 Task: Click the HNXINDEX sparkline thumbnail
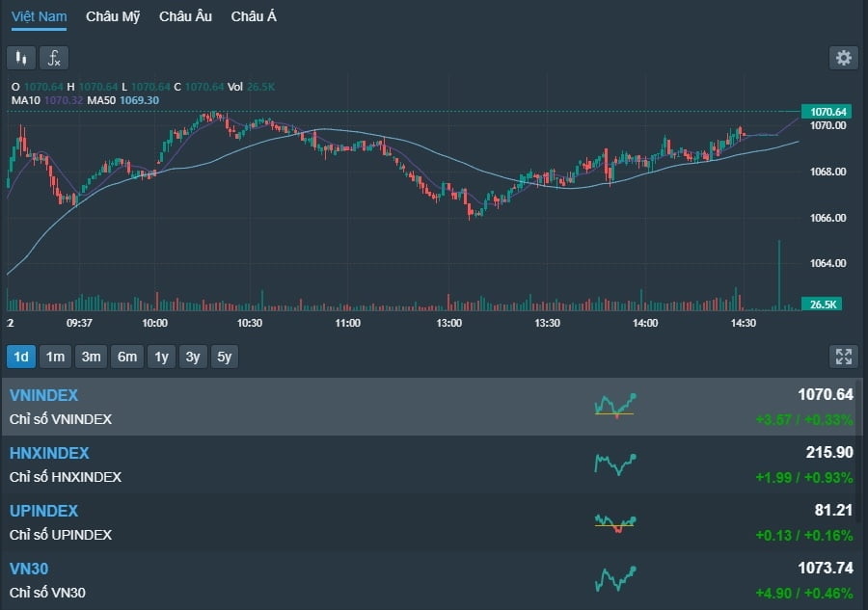(x=615, y=464)
